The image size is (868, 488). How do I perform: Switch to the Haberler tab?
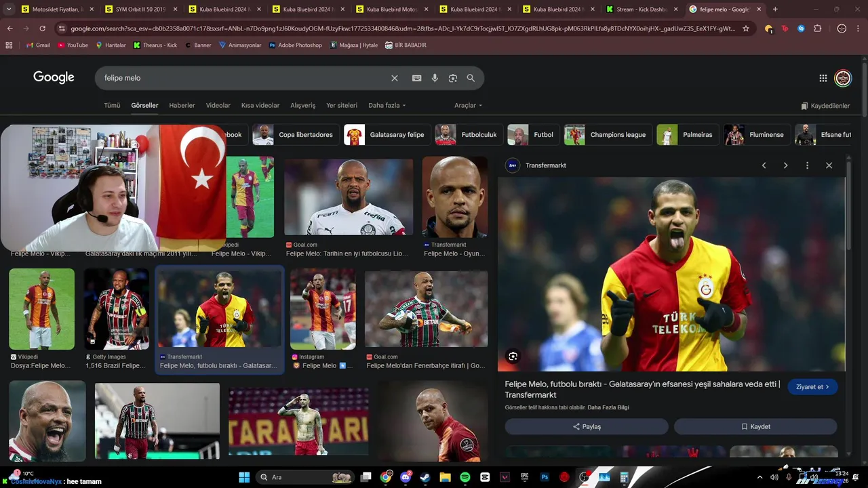[x=182, y=106]
